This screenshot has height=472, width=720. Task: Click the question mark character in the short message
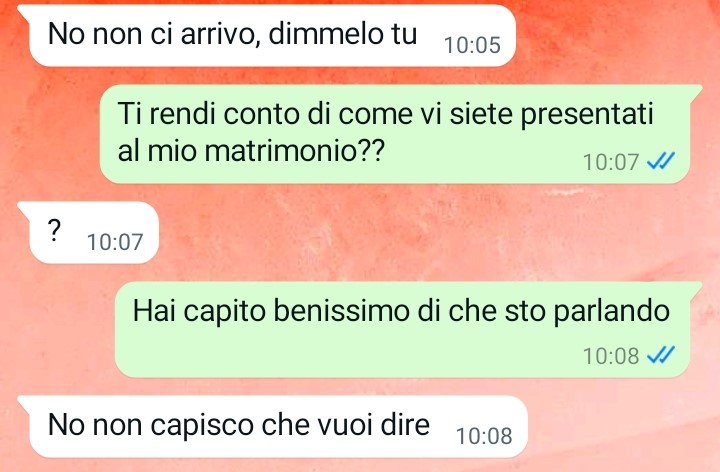54,231
